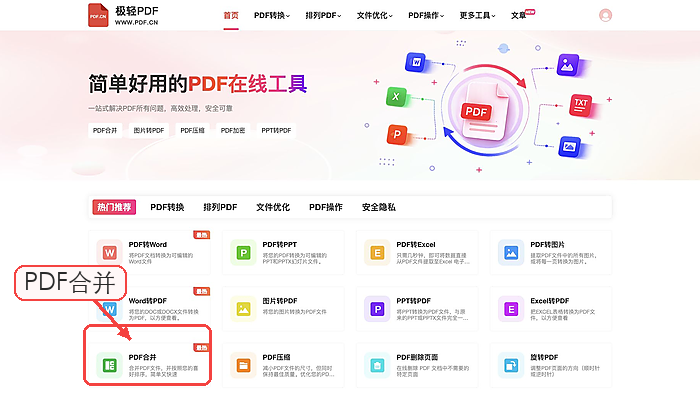Image resolution: width=700 pixels, height=395 pixels.
Task: Click the PDF转Word card icon
Action: (109, 253)
